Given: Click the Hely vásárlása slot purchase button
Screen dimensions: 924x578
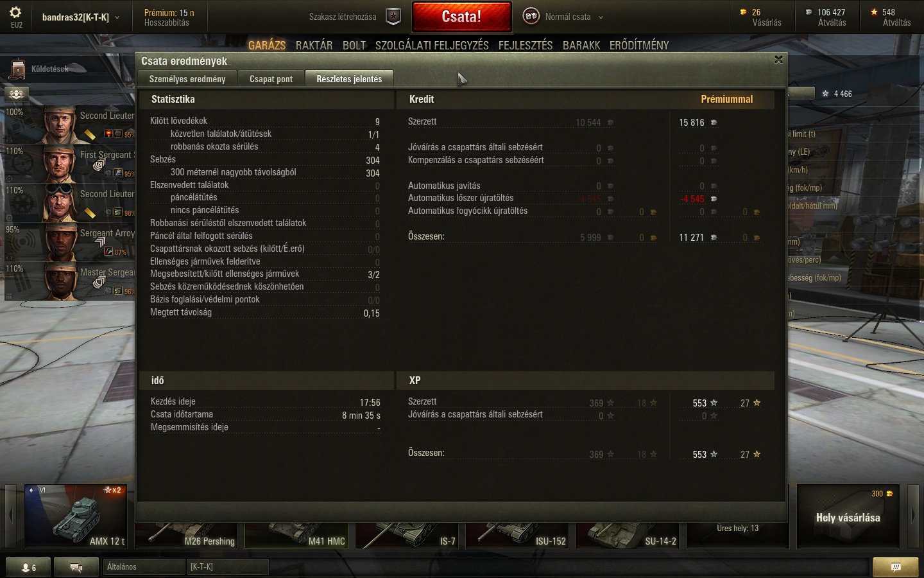Looking at the screenshot, I should 848,516.
